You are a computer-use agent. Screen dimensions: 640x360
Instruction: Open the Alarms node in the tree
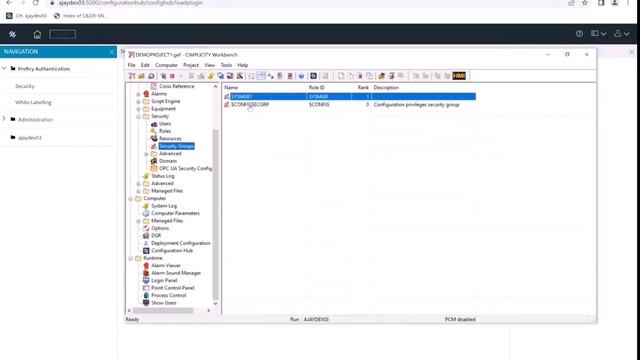point(159,94)
